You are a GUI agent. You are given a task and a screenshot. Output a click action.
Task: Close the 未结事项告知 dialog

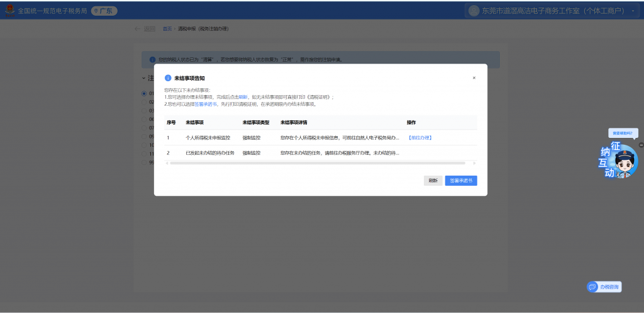tap(474, 78)
